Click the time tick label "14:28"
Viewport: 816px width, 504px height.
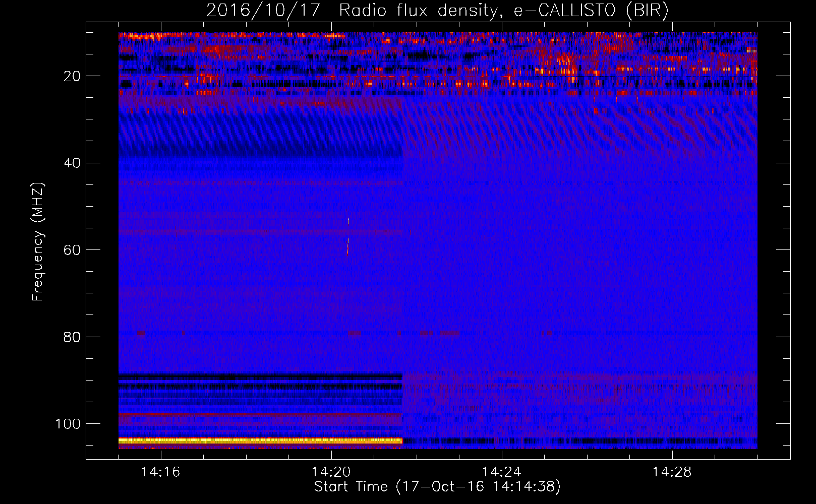[x=672, y=472]
